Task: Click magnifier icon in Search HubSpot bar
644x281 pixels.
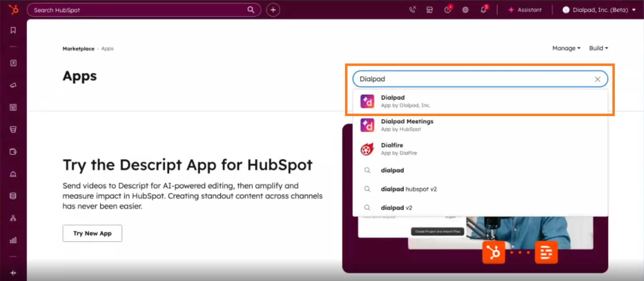Action: [x=251, y=10]
